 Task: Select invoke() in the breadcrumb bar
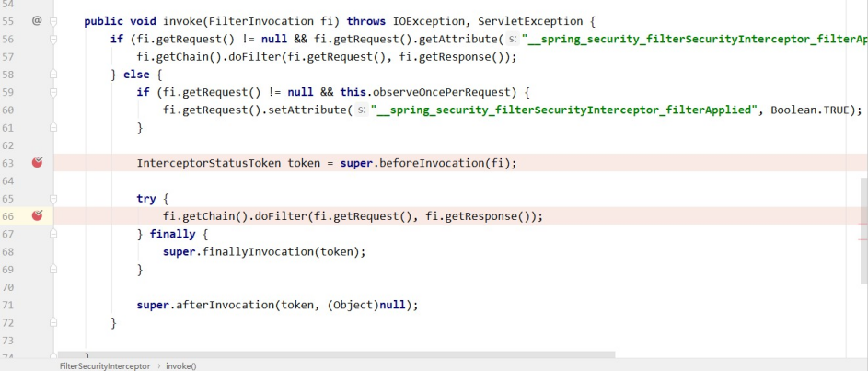click(181, 365)
